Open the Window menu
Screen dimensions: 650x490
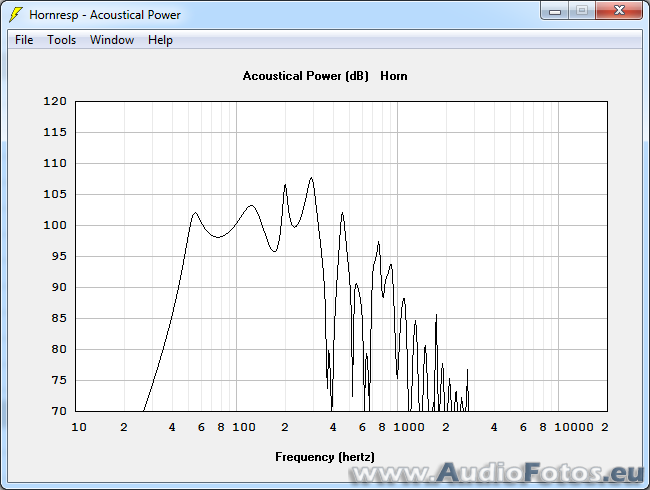point(111,40)
